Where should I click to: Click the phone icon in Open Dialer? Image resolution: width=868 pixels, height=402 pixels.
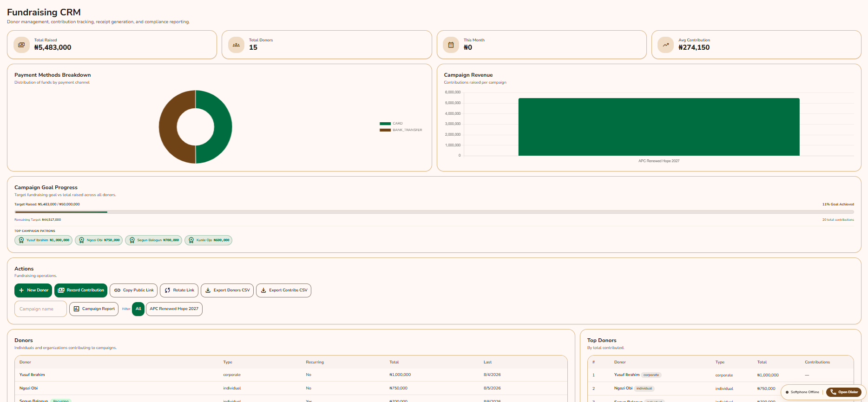point(833,392)
